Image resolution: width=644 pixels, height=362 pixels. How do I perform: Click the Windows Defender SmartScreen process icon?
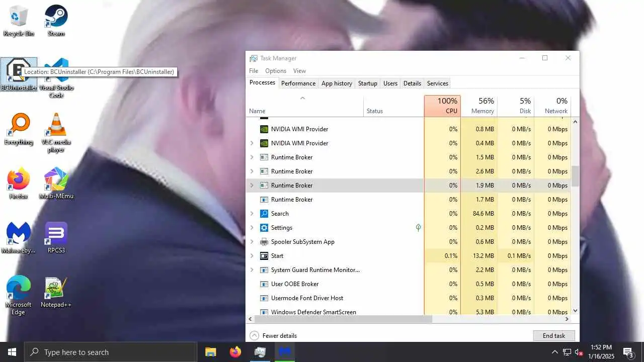[x=264, y=312]
